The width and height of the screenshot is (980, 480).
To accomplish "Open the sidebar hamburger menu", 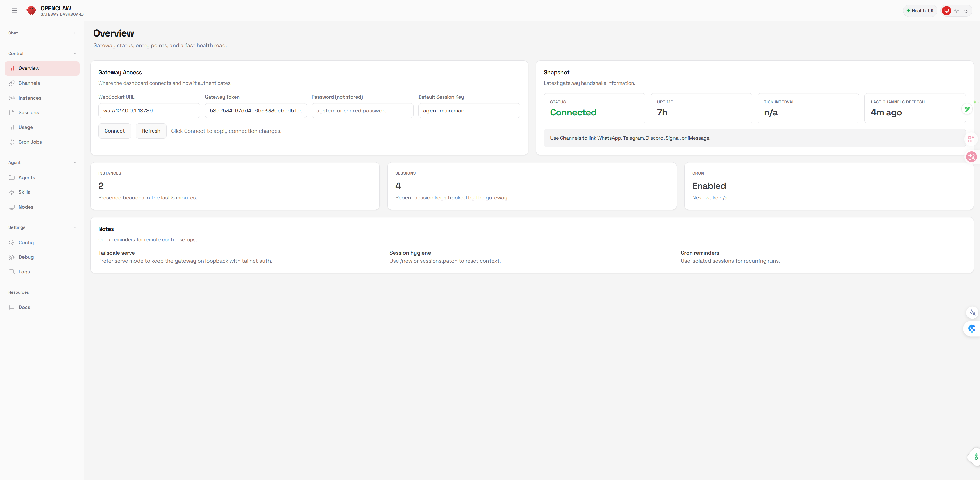I will point(15,10).
